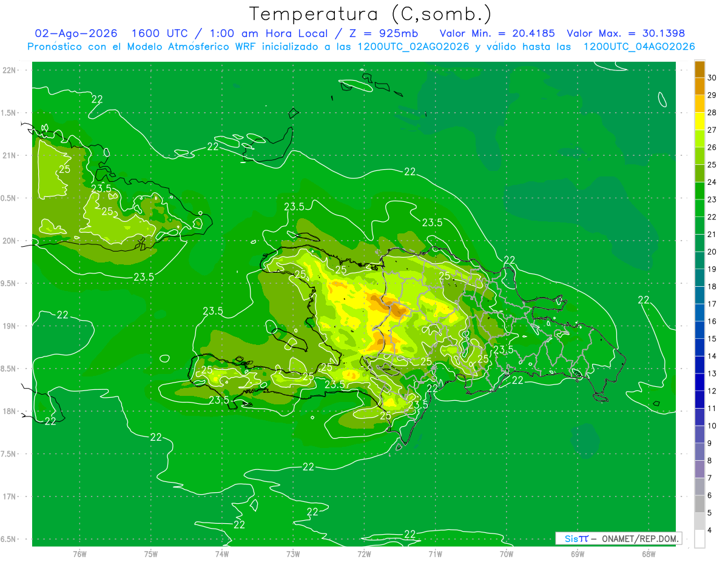Click the 'ONAMET/REP.DOM.' credit label
This screenshot has height=562, width=728.
[x=641, y=538]
